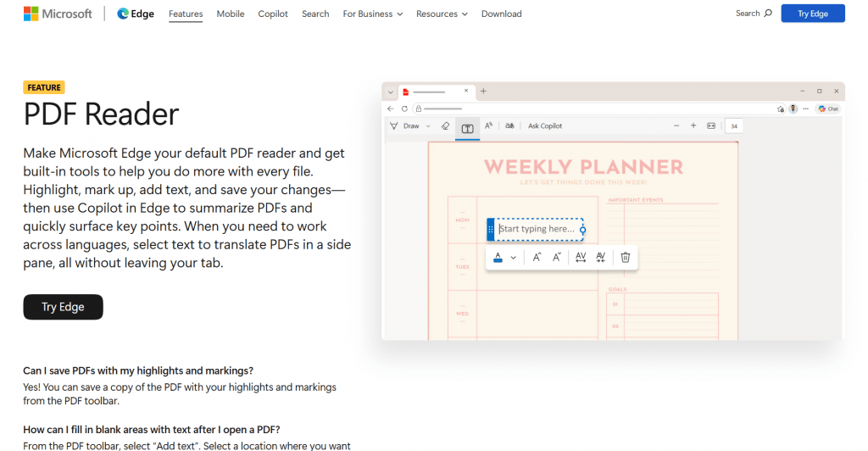Screen dimensions: 868x451
Task: Click the PDF Reader heading
Action: coord(102,114)
